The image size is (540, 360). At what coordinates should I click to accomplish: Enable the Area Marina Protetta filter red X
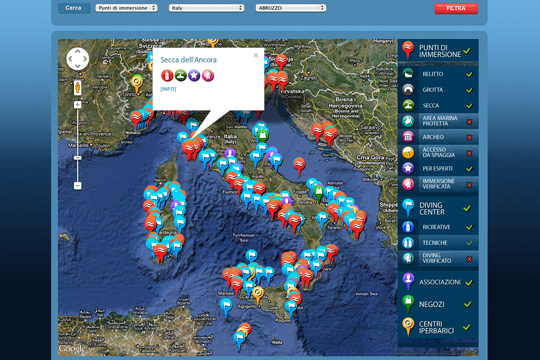coord(469,122)
